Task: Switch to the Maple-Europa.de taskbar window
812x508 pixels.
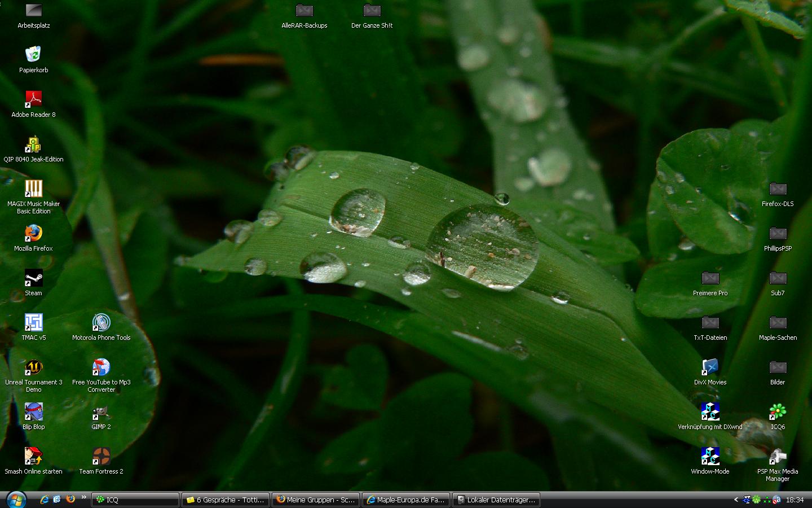Action: (x=406, y=500)
